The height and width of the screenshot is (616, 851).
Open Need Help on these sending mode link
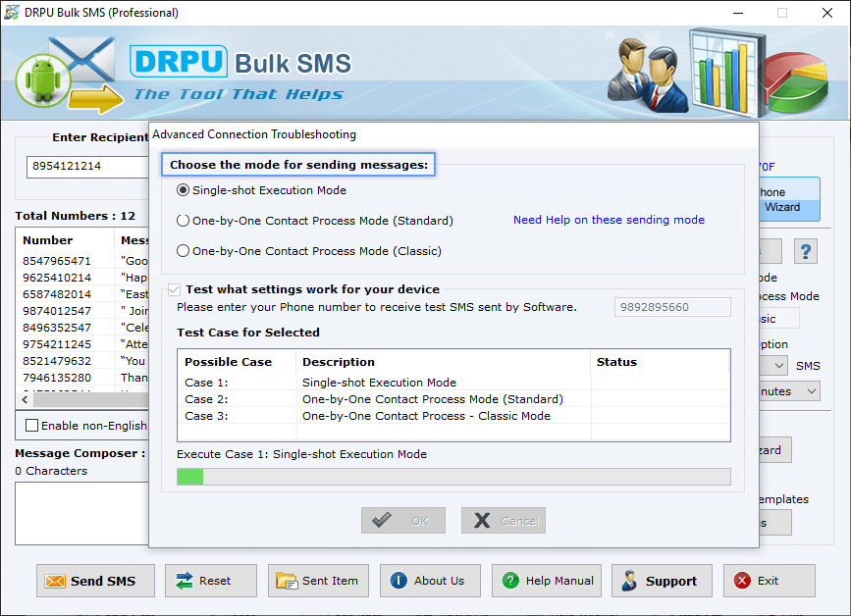[609, 220]
